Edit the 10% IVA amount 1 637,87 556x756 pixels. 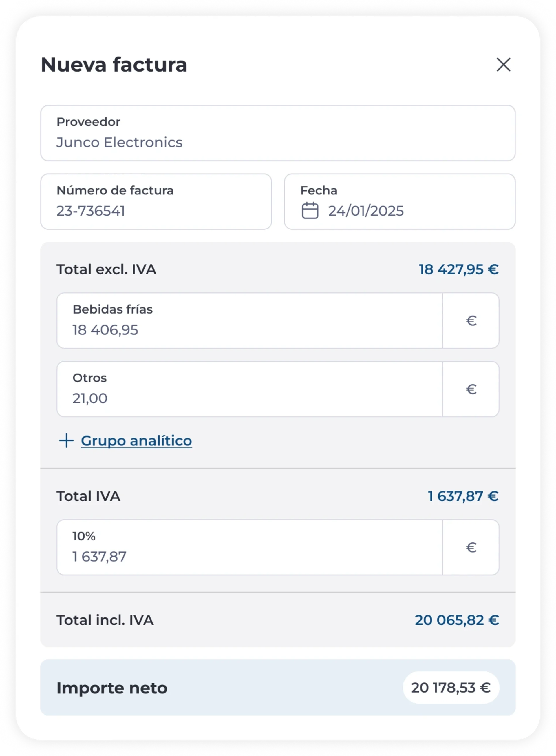[x=250, y=547]
